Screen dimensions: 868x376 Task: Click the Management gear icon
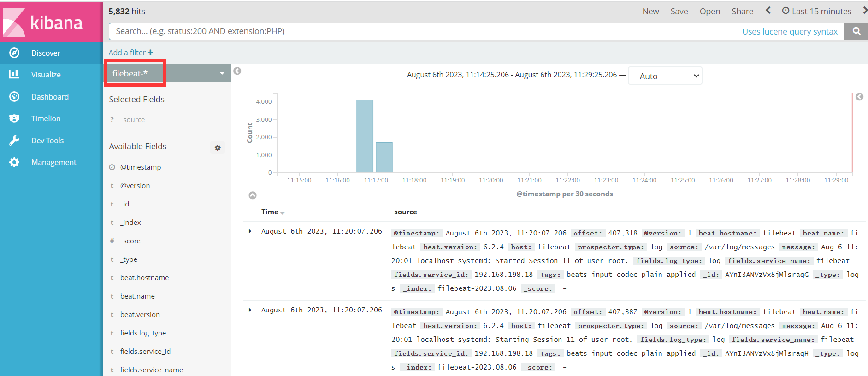14,162
